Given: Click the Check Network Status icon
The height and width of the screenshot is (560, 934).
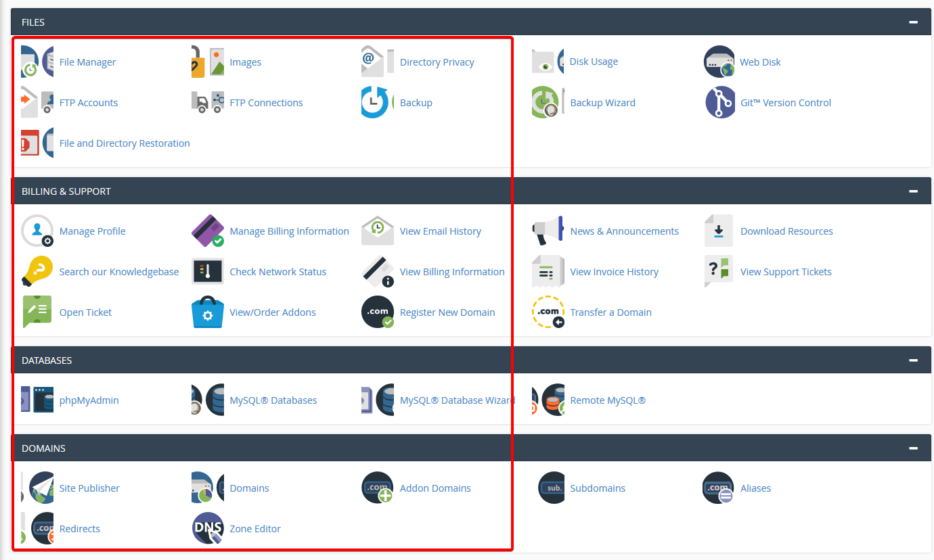Looking at the screenshot, I should click(x=208, y=272).
